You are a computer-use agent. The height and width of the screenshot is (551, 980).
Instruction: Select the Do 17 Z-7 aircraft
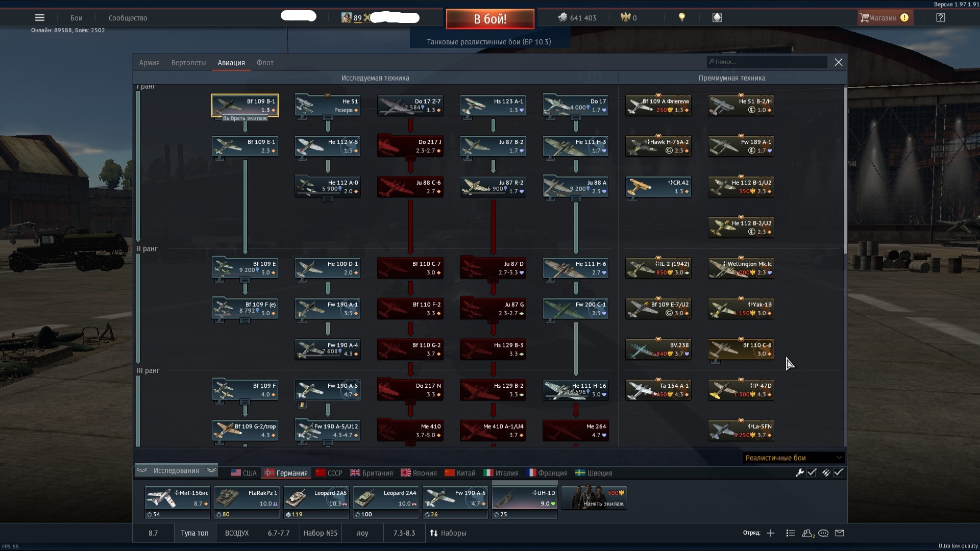(410, 105)
